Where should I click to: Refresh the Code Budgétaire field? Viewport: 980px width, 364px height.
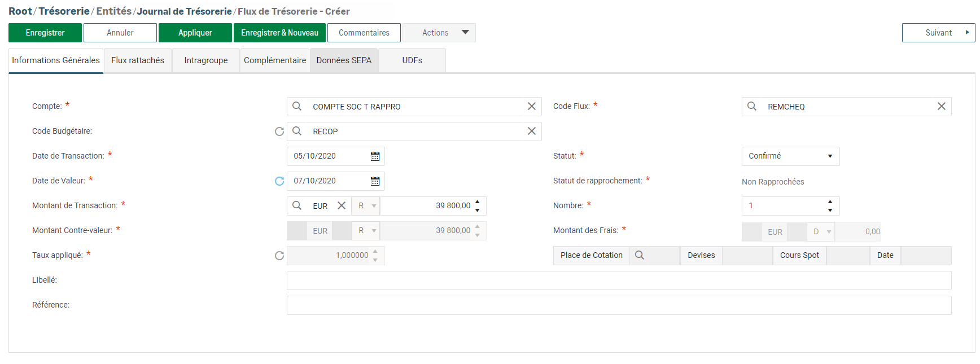pyautogui.click(x=279, y=131)
